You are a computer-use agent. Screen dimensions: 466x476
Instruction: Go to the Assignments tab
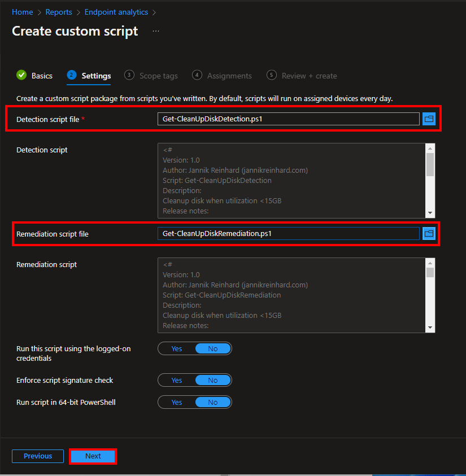(x=229, y=76)
